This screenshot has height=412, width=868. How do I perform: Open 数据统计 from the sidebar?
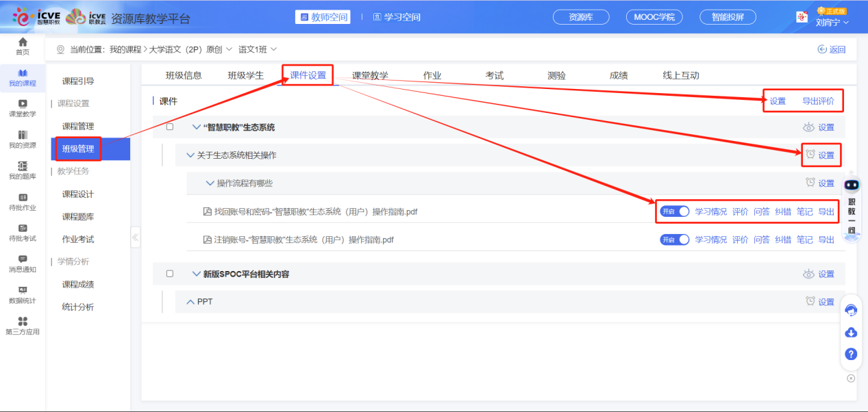(21, 294)
